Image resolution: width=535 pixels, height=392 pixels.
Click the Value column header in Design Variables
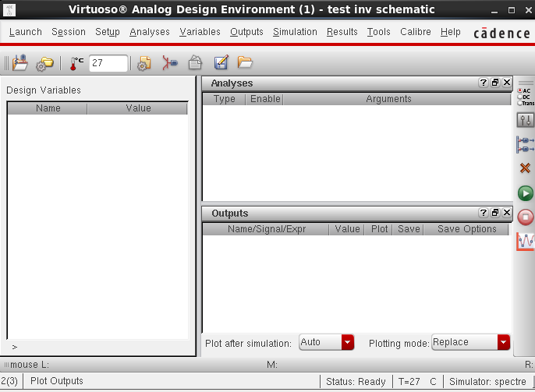point(137,108)
